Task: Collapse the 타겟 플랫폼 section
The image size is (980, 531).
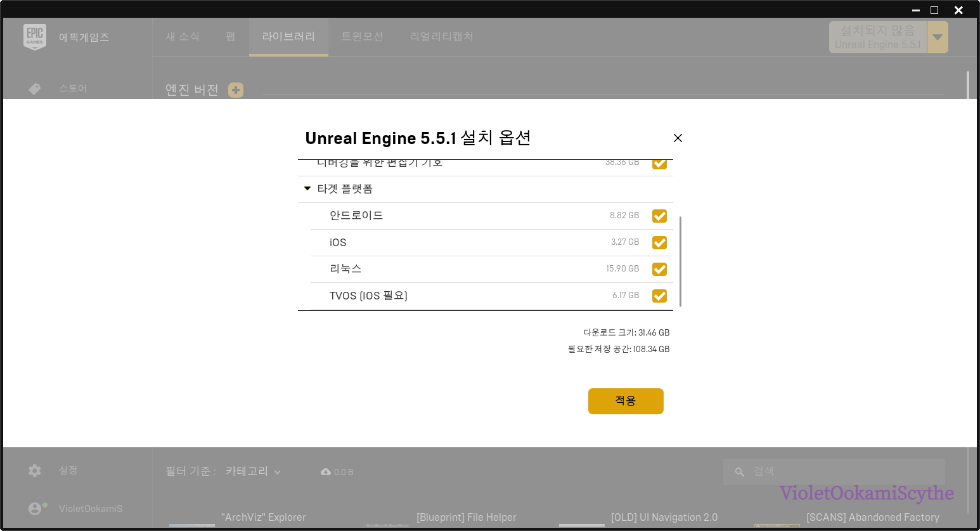Action: click(307, 189)
